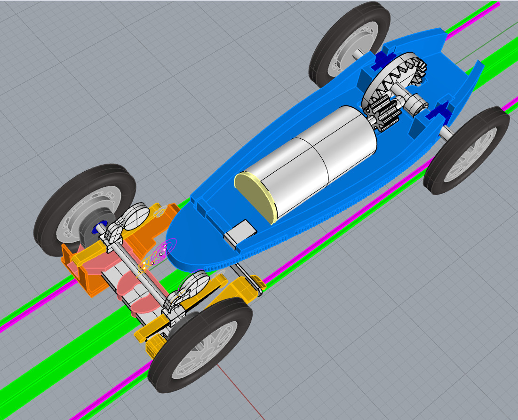The height and width of the screenshot is (420, 518).
Task: Select the magenta ellipse curves near chassis nose
Action: 164,252
